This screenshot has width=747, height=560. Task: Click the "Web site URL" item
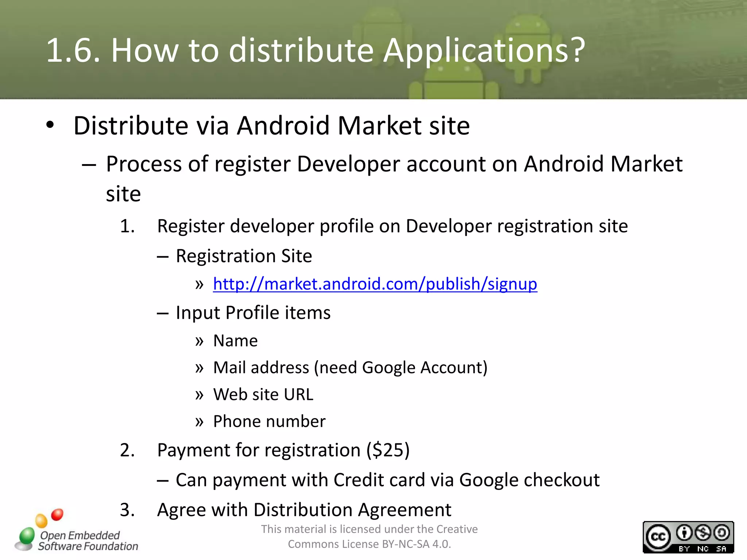tap(263, 394)
